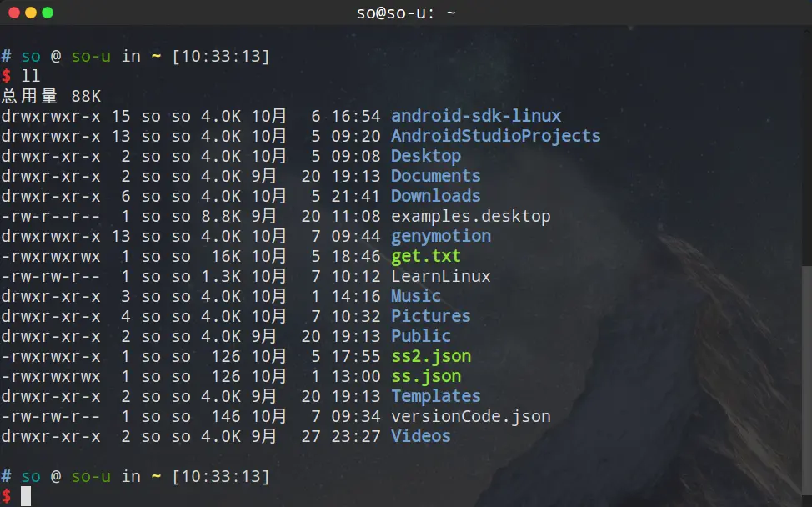Click the permissions string of ss2.json row
The image size is (812, 507).
[51, 357]
